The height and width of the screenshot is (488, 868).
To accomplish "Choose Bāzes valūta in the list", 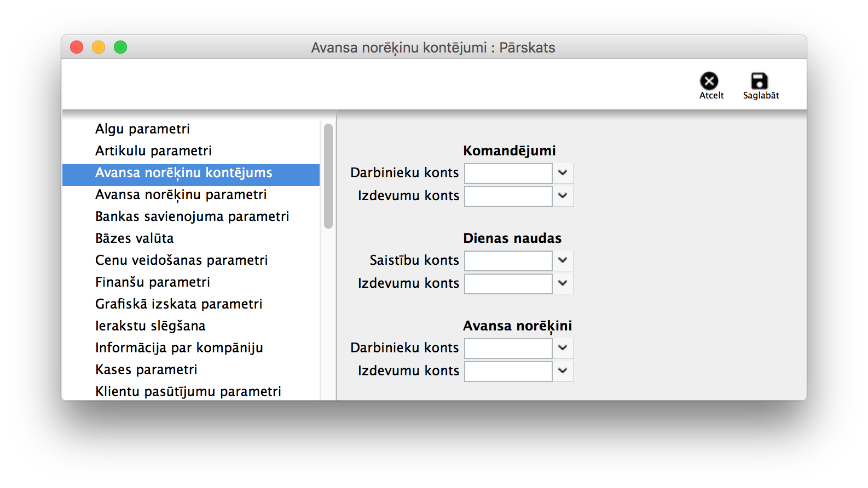I will [x=134, y=239].
